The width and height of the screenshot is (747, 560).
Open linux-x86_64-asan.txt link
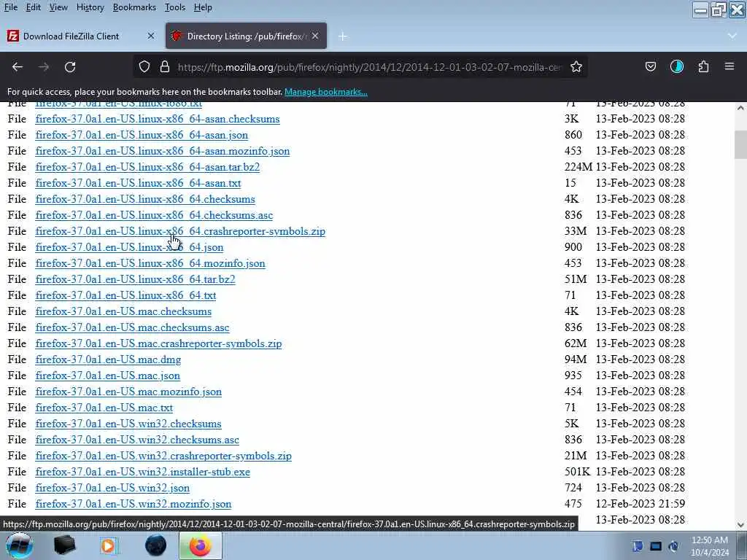(138, 183)
